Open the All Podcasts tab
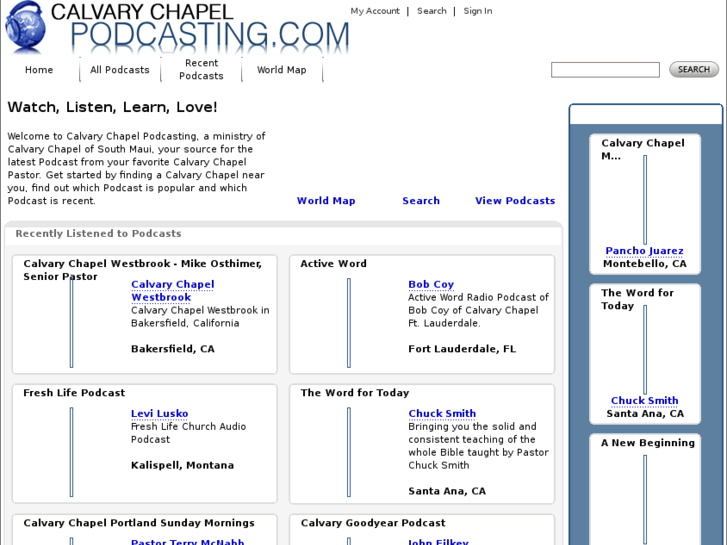The width and height of the screenshot is (727, 545). tap(120, 70)
